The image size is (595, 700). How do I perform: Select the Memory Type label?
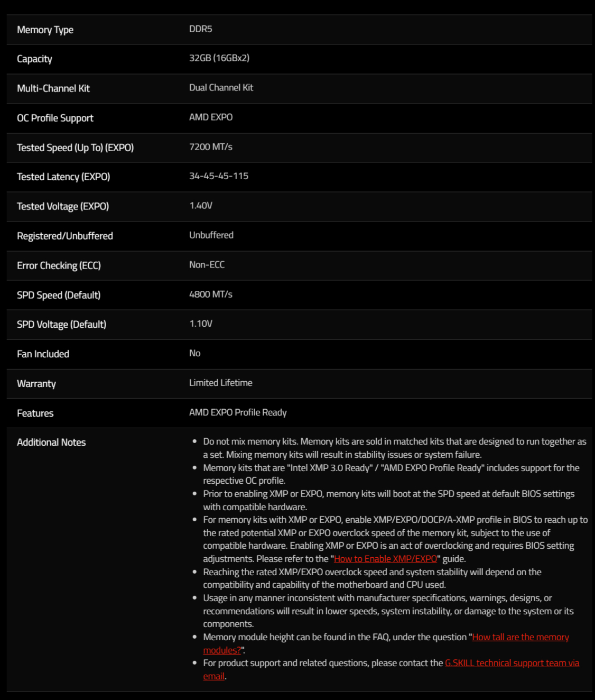coord(45,30)
